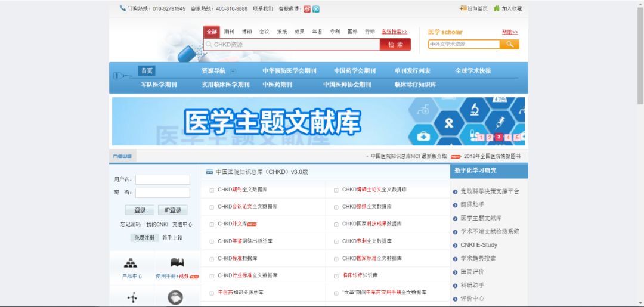Show banner slide 5
The image size is (644, 307).
516,138
